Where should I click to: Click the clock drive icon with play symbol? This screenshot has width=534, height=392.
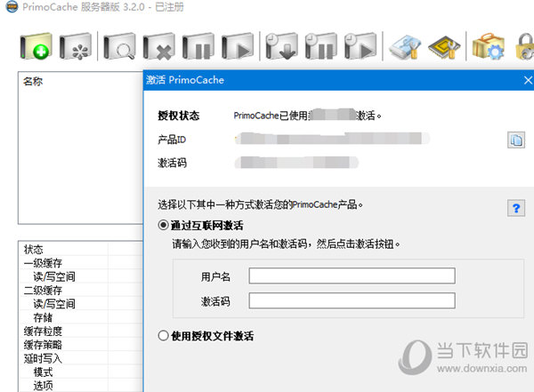(x=360, y=46)
